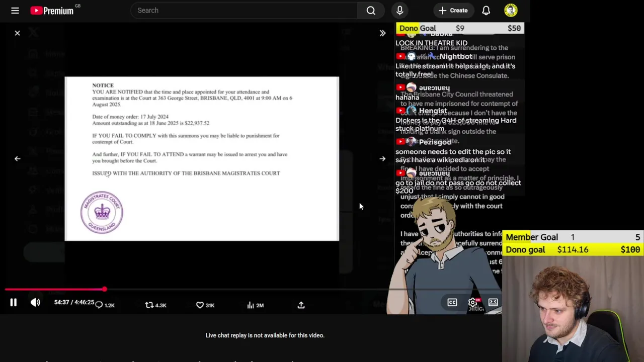Image resolution: width=644 pixels, height=362 pixels.
Task: Click the 'hahaha' chat message
Action: coord(407,97)
